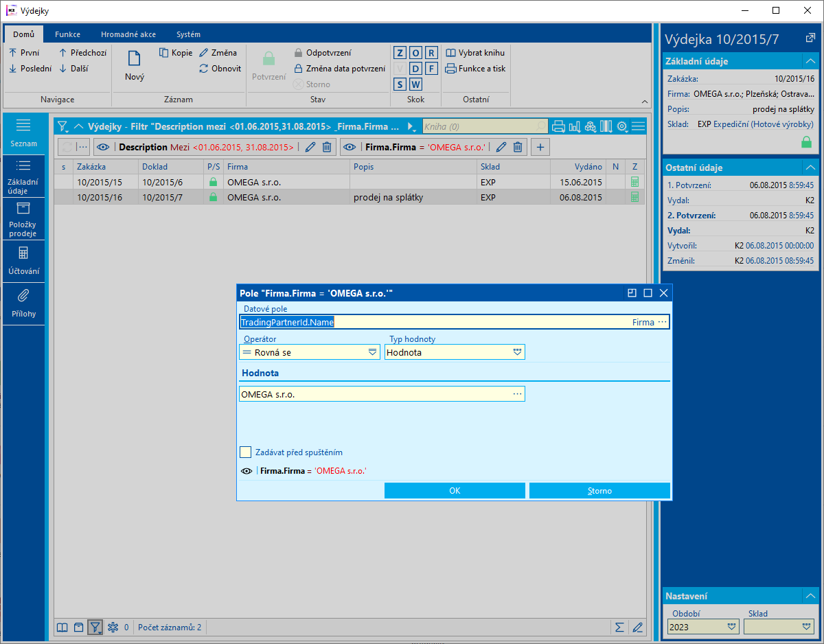Open the Operátor dropdown Rovná se

pos(309,352)
